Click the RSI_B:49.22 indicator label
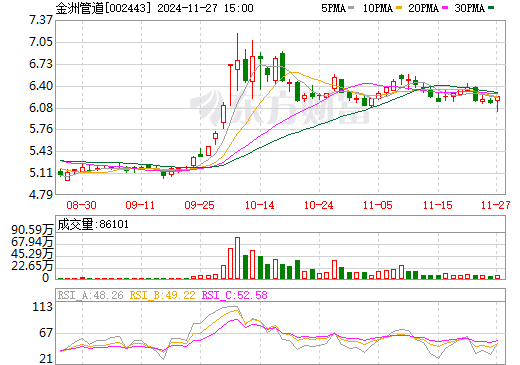 coord(163,295)
